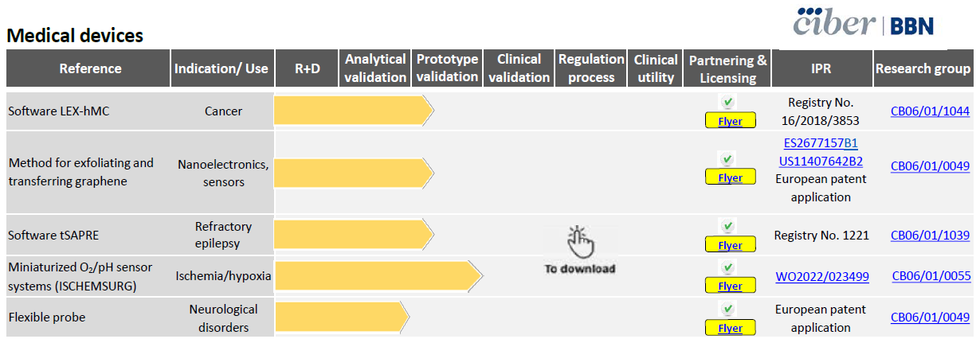Open the Flyer for ISCHEMSURG sensor systems
Image resolution: width=980 pixels, height=339 pixels.
coord(730,286)
